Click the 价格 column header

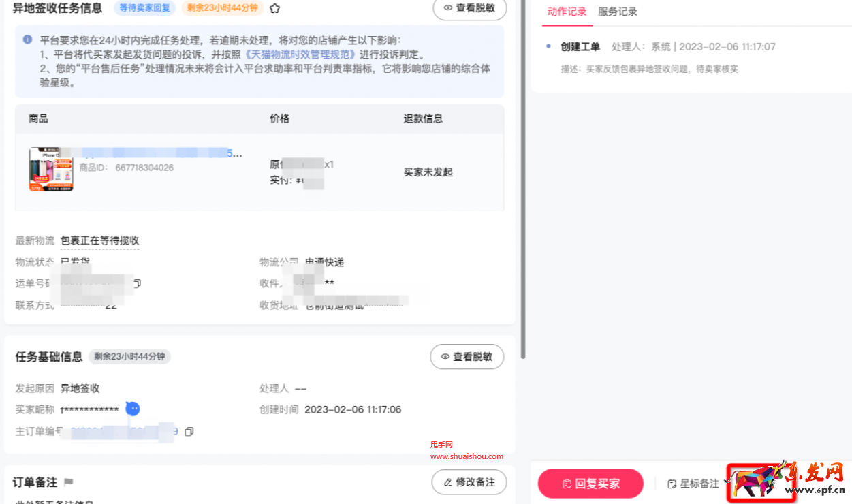[280, 119]
